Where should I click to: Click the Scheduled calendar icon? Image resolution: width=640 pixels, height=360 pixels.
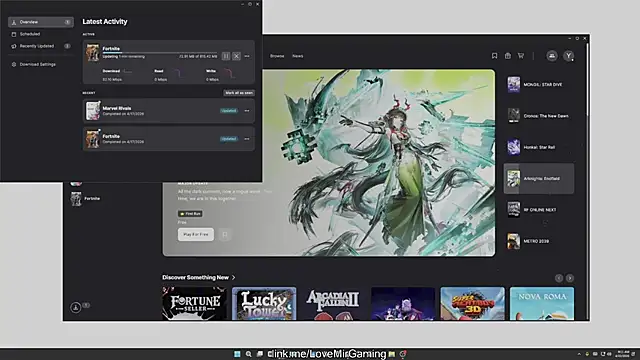click(x=14, y=34)
